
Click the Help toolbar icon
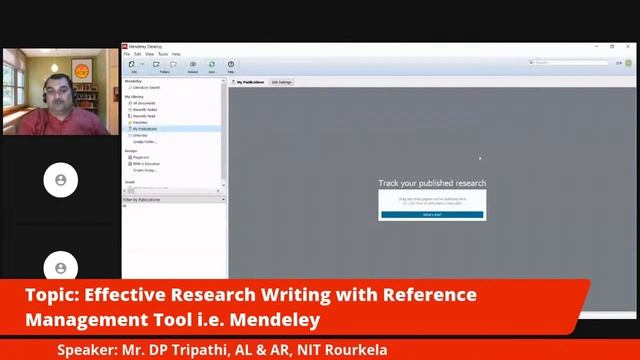(231, 64)
